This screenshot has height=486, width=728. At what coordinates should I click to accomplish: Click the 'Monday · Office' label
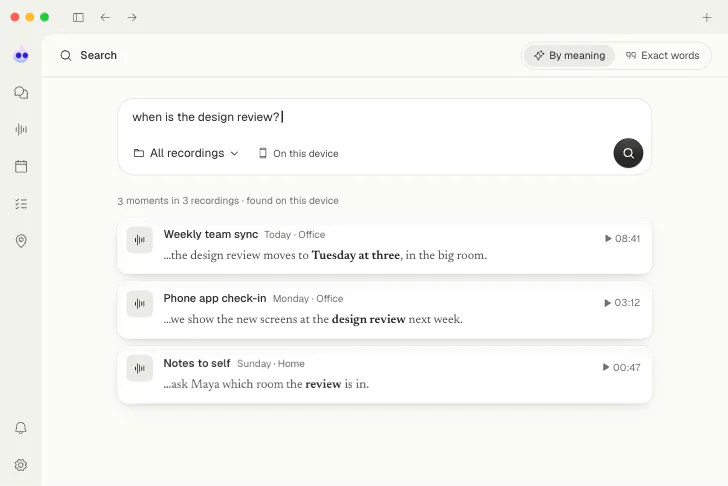tap(308, 299)
